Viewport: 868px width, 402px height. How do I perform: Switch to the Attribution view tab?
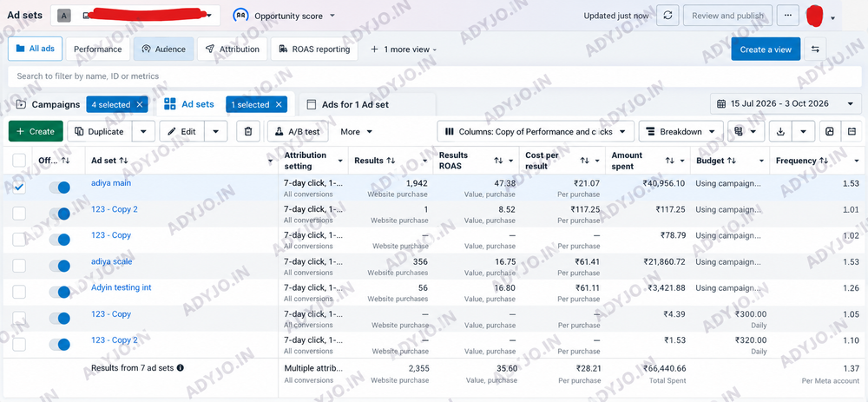pos(232,49)
